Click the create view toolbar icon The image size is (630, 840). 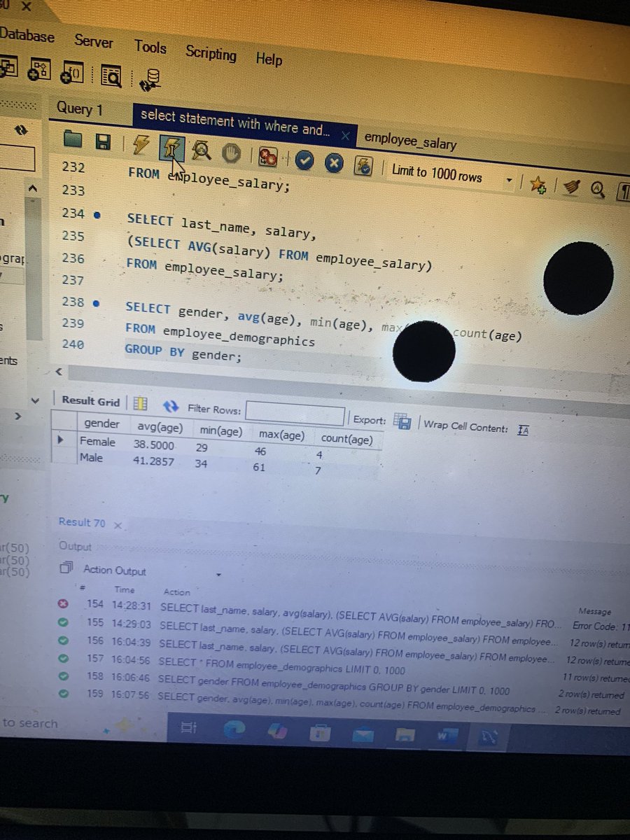[8, 66]
